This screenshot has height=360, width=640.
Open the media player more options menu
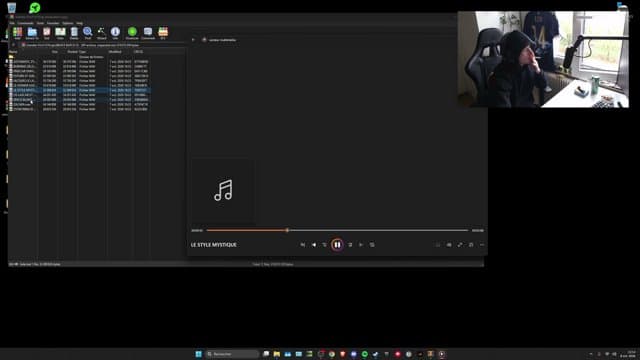[x=482, y=245]
